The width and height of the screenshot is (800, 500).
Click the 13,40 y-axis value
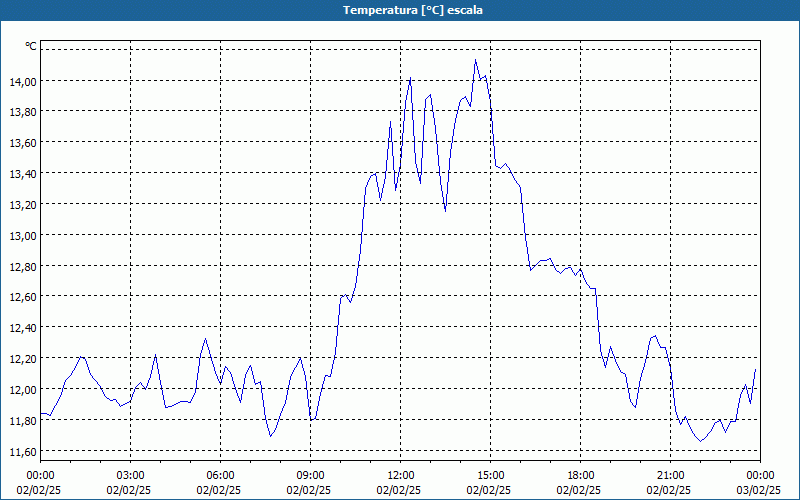(x=23, y=174)
